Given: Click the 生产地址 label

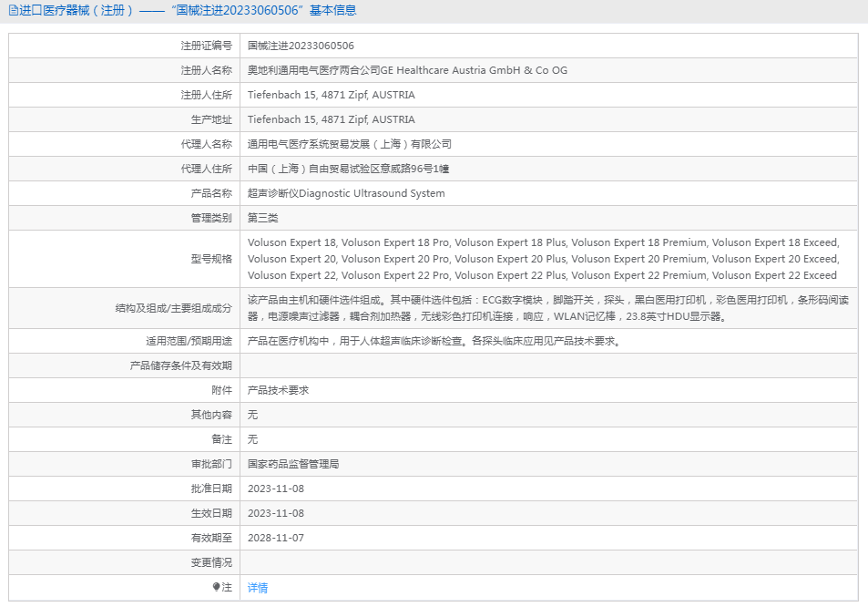Looking at the screenshot, I should (x=211, y=119).
